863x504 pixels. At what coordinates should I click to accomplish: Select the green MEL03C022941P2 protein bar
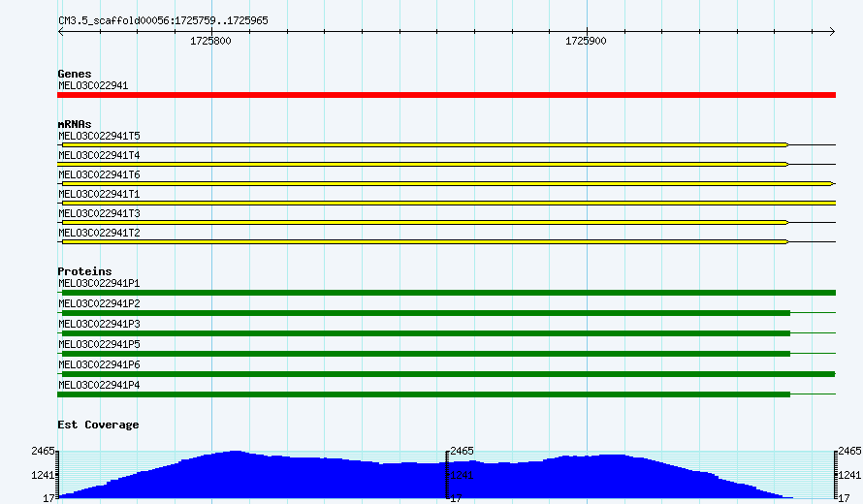[x=426, y=313]
